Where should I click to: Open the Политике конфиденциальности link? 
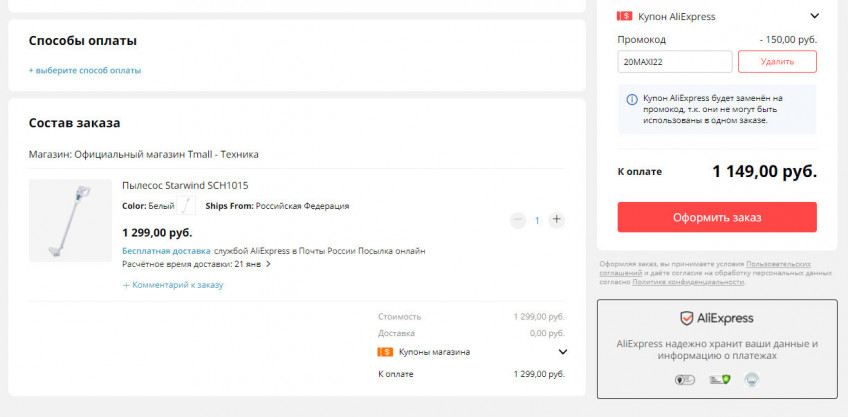pos(688,282)
